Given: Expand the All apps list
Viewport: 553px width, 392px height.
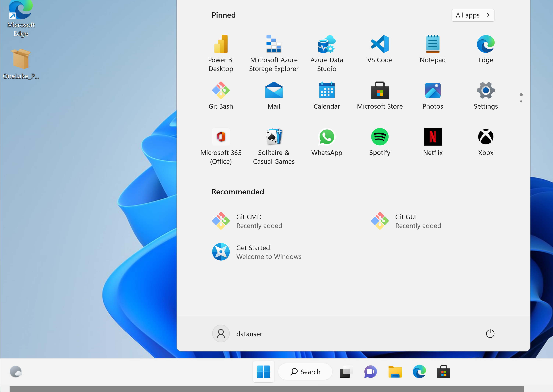Looking at the screenshot, I should pyautogui.click(x=473, y=15).
